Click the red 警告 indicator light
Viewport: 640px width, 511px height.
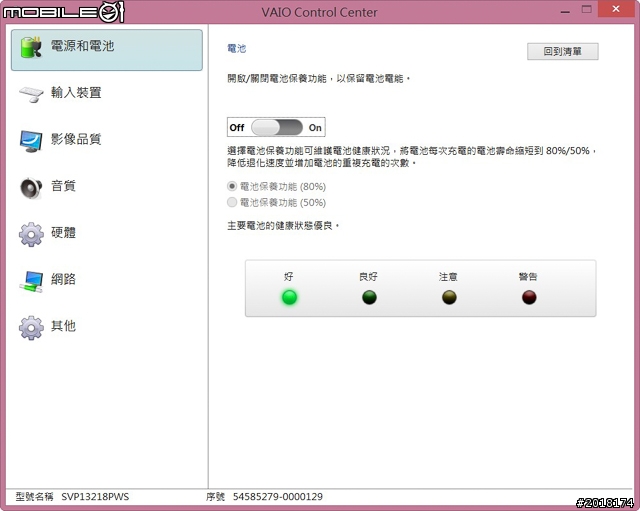tap(529, 297)
